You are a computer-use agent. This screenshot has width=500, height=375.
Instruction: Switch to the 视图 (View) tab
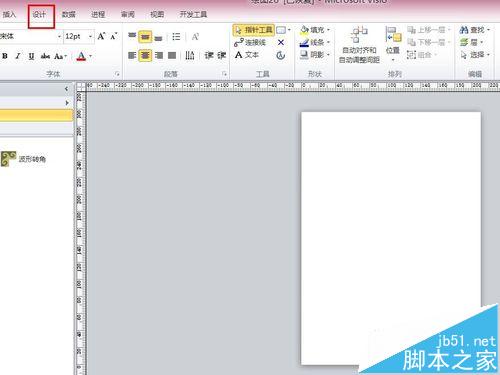[157, 15]
